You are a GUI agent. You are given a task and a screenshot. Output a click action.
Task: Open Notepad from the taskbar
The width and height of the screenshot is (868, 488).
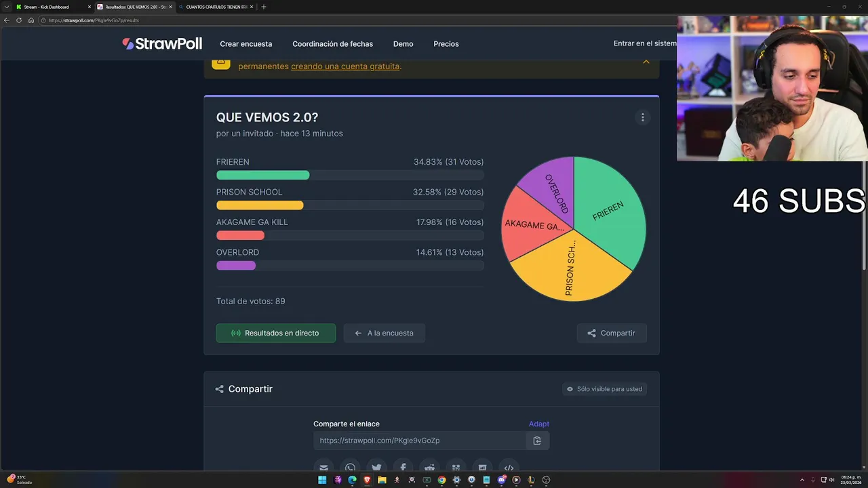pyautogui.click(x=486, y=480)
